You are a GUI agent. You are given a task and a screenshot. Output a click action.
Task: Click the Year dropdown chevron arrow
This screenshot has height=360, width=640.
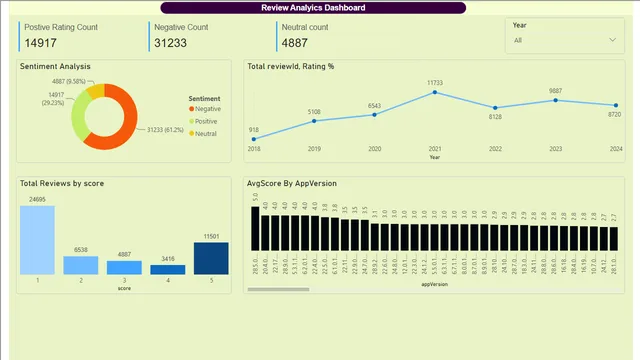[x=612, y=40]
